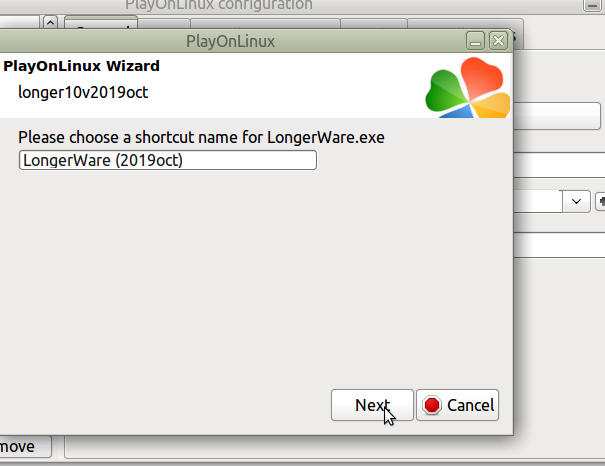The image size is (605, 466).
Task: Click Next to confirm the shortcut name
Action: (x=372, y=405)
